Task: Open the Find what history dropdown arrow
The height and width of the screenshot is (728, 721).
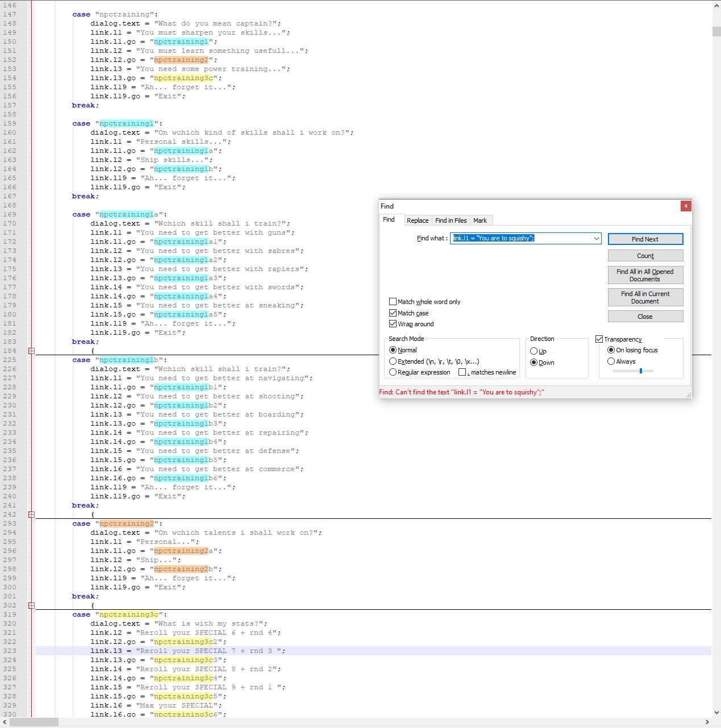Action: 596,239
